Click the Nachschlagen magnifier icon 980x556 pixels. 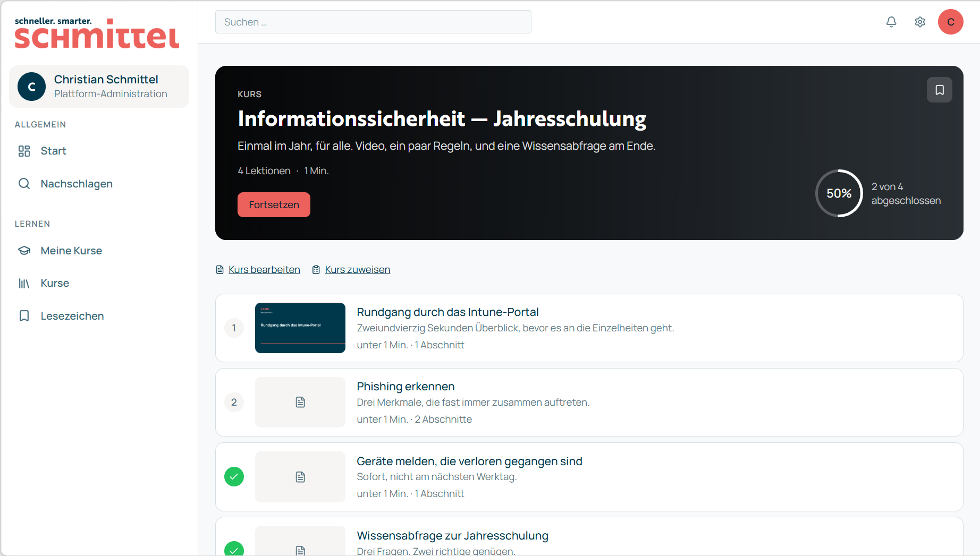(x=24, y=184)
